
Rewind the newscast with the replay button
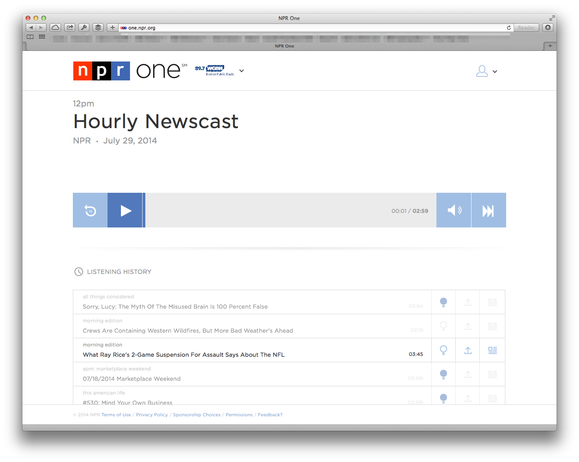pos(90,210)
